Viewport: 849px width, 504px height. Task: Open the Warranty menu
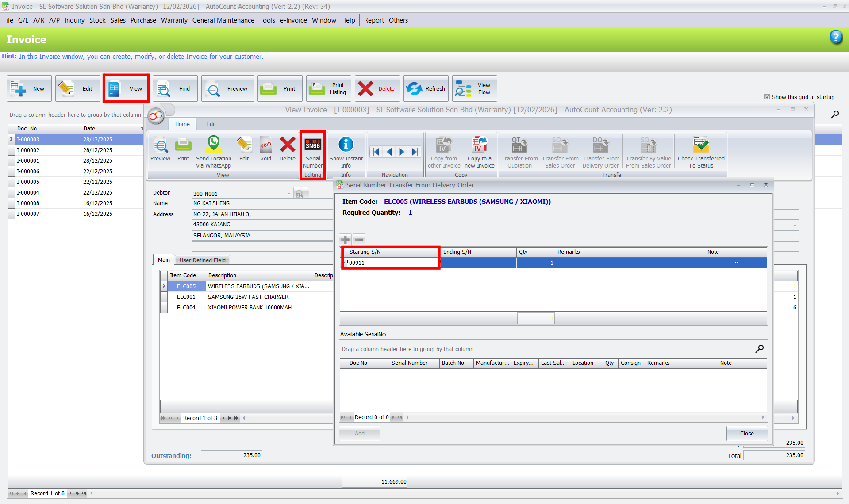[174, 20]
